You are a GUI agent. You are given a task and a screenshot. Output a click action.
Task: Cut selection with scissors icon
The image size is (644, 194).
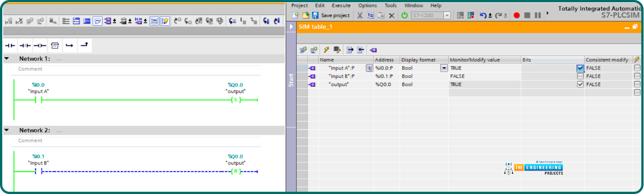[360, 15]
